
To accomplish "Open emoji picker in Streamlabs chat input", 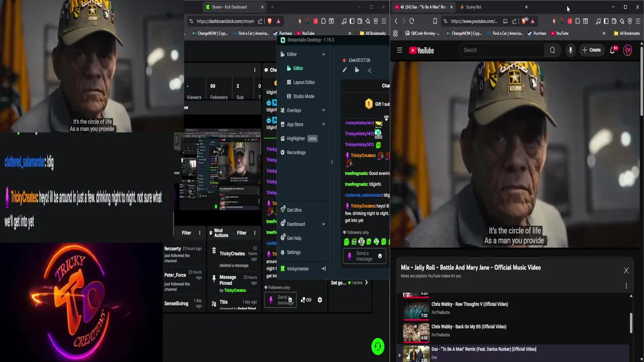I will pos(380,256).
